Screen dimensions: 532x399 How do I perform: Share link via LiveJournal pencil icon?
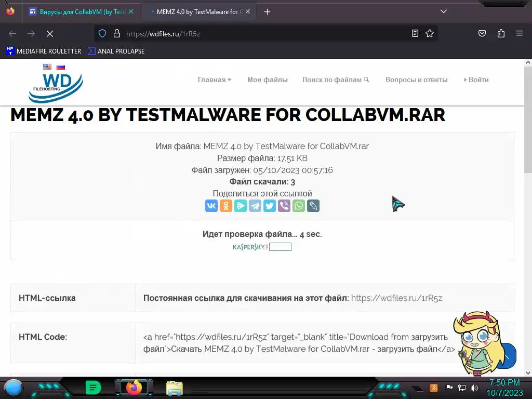(313, 206)
